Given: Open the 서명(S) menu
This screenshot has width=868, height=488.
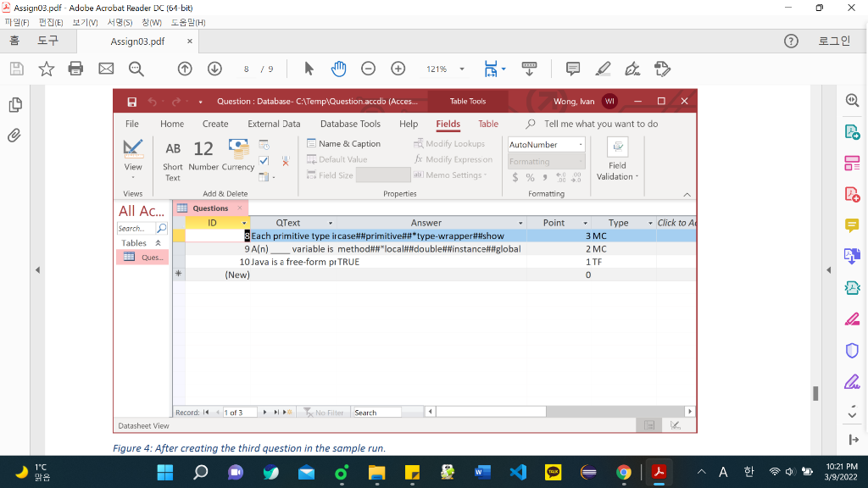Looking at the screenshot, I should [x=120, y=22].
